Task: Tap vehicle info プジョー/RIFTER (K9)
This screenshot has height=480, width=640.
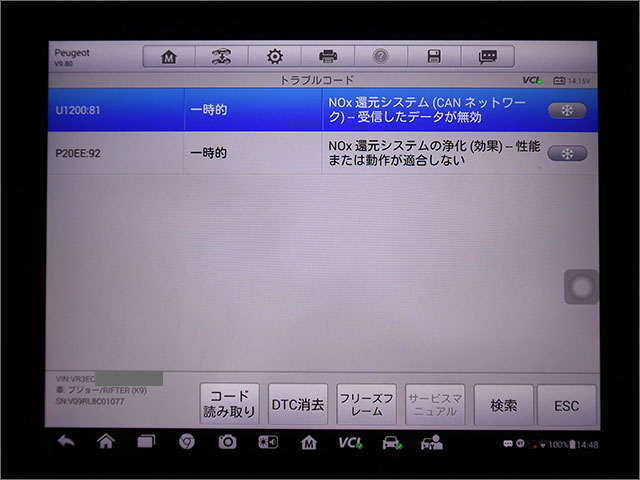Action: 101,391
